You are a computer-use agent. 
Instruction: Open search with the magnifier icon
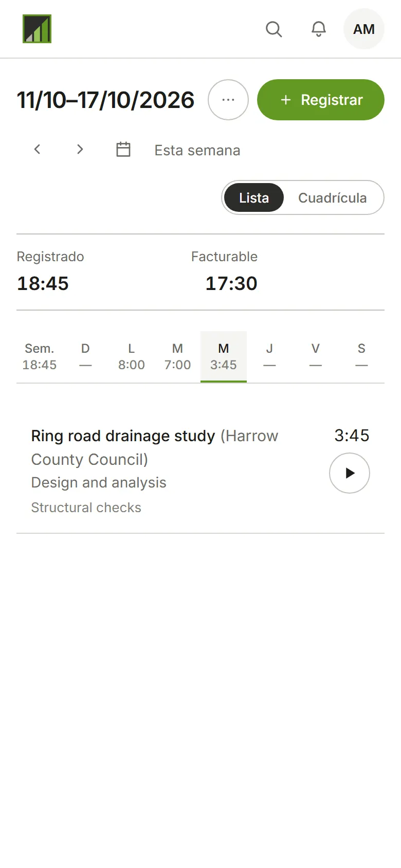click(x=274, y=29)
